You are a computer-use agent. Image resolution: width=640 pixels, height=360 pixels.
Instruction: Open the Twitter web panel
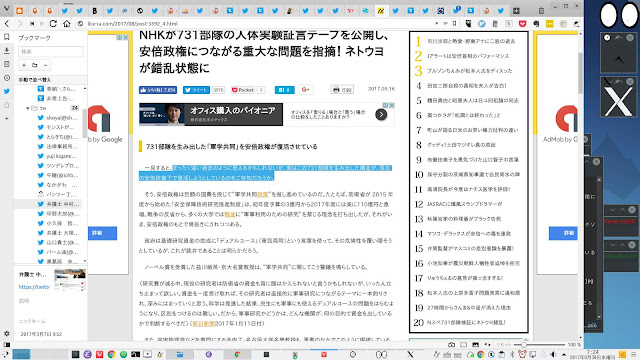click(x=7, y=91)
